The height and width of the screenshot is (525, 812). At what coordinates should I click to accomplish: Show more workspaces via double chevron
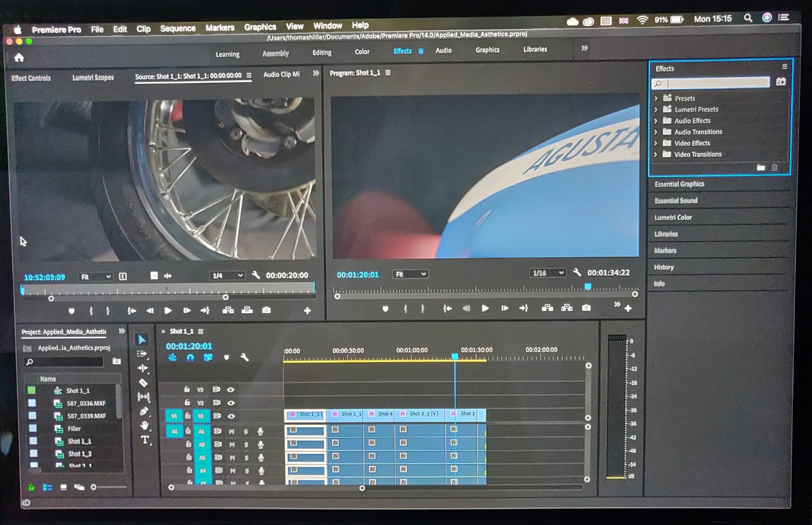585,48
